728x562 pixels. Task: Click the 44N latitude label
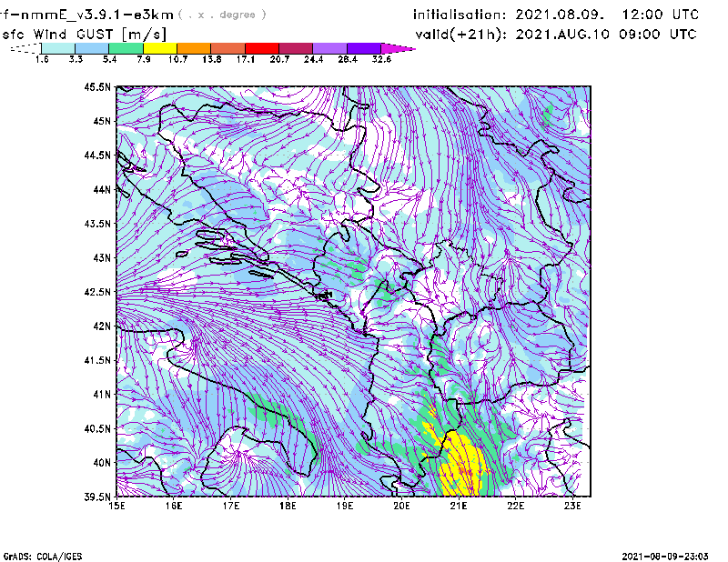tap(102, 189)
